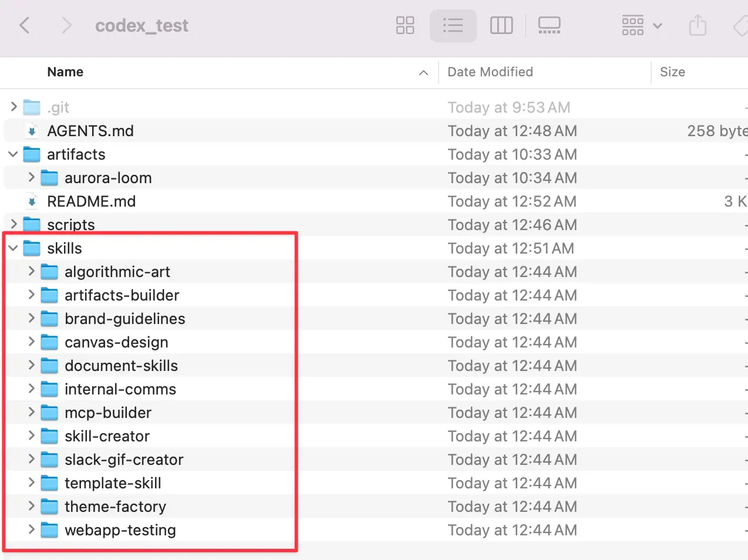
Task: Expand the internal-comms folder
Action: click(x=31, y=388)
